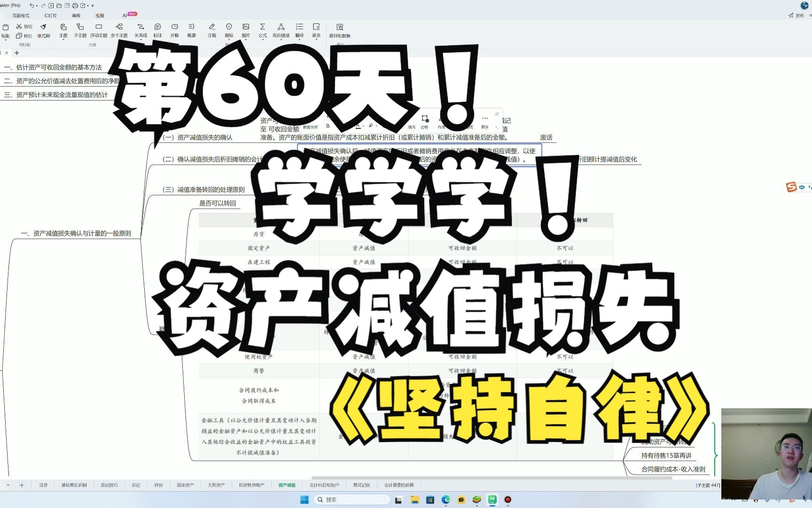Select topic 一、估计资产可收回金额的基本方法
This screenshot has width=812, height=508.
53,67
